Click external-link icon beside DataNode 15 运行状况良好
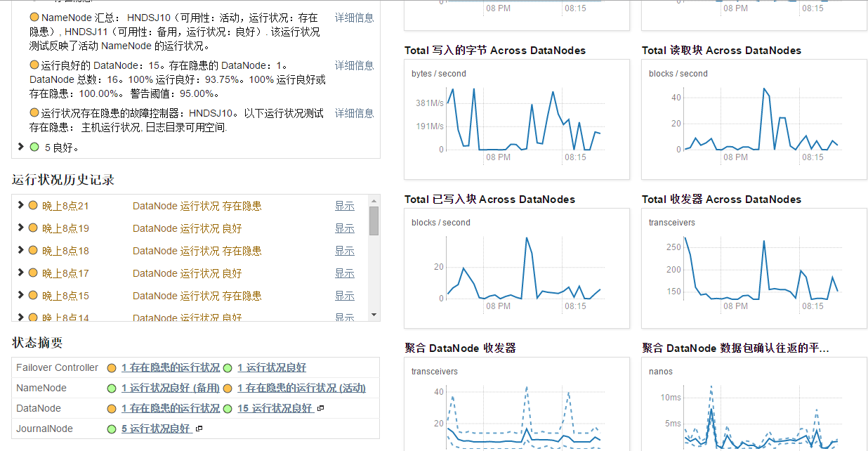Viewport: 868px width, 451px height. pos(320,408)
